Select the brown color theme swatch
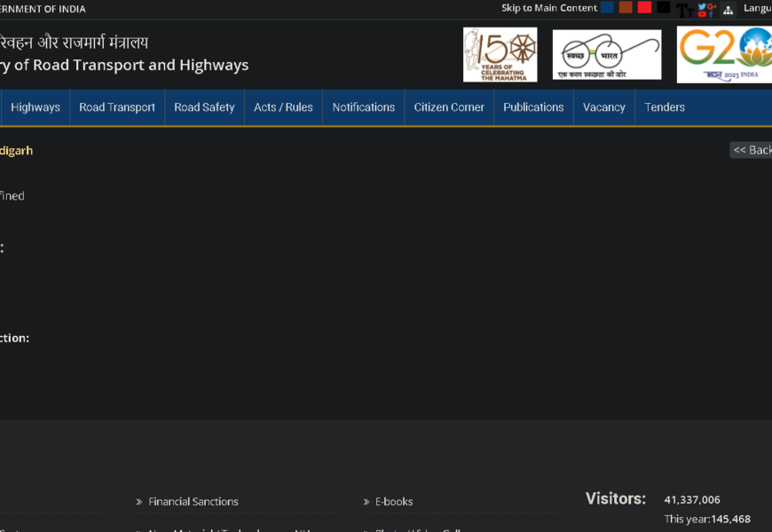 (626, 8)
